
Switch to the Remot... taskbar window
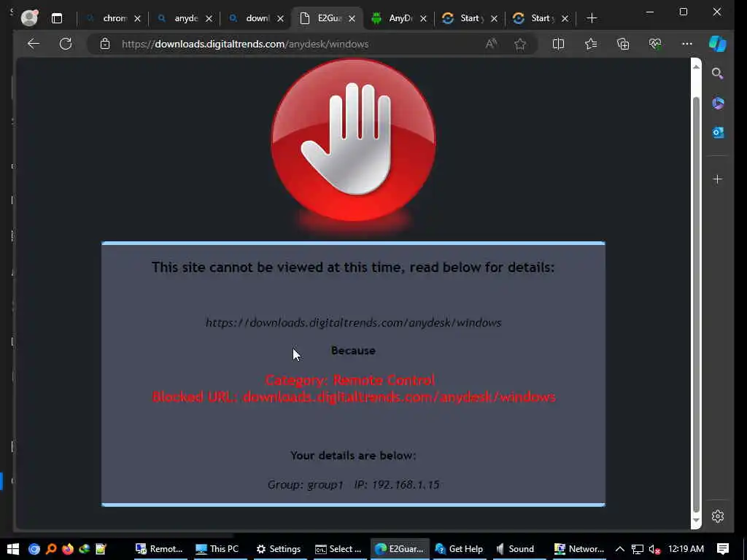tap(159, 549)
